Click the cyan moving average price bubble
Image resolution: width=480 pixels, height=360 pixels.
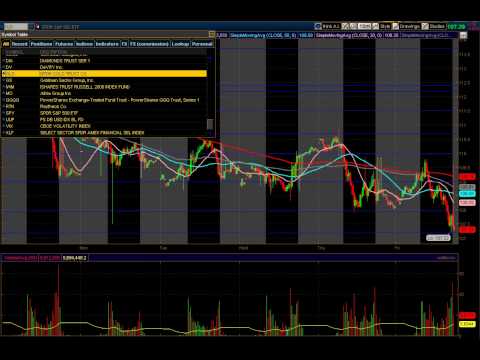point(467,194)
